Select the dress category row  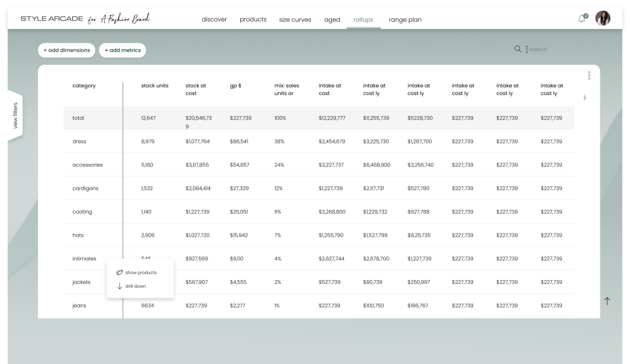(x=79, y=142)
